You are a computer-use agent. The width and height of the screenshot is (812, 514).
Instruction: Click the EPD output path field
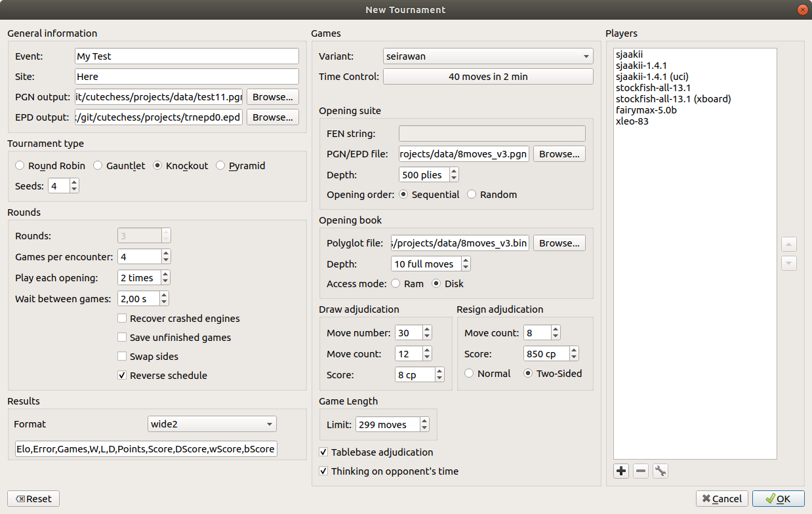[x=159, y=117]
